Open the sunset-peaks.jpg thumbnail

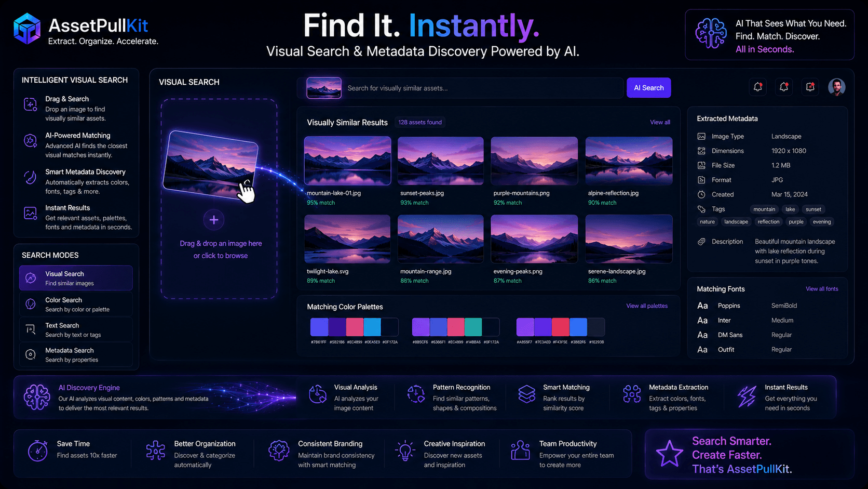pyautogui.click(x=440, y=161)
